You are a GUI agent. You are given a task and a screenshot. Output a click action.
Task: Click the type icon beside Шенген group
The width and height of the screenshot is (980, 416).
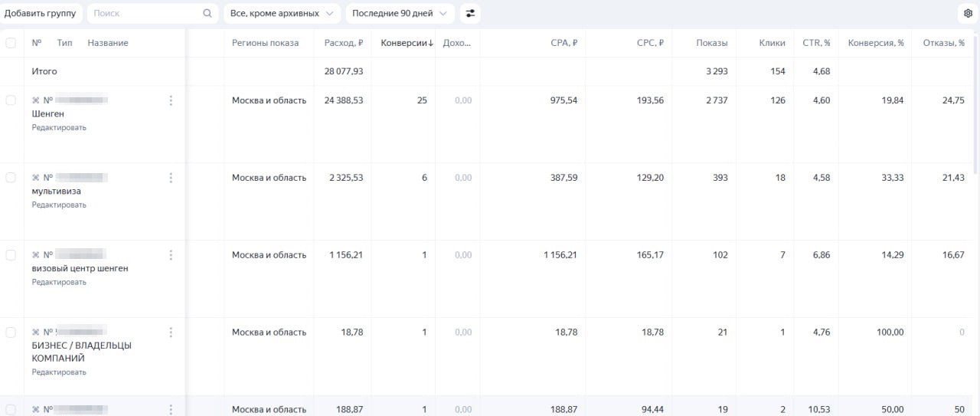35,100
